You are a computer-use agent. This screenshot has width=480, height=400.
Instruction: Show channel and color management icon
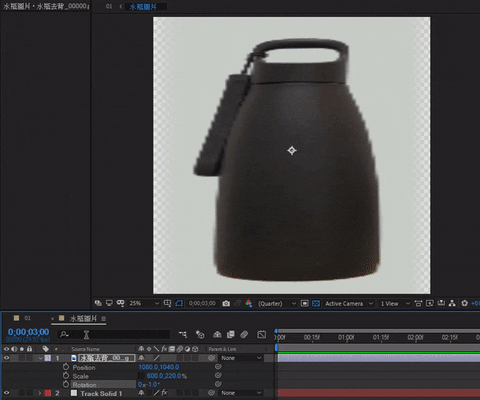point(249,303)
